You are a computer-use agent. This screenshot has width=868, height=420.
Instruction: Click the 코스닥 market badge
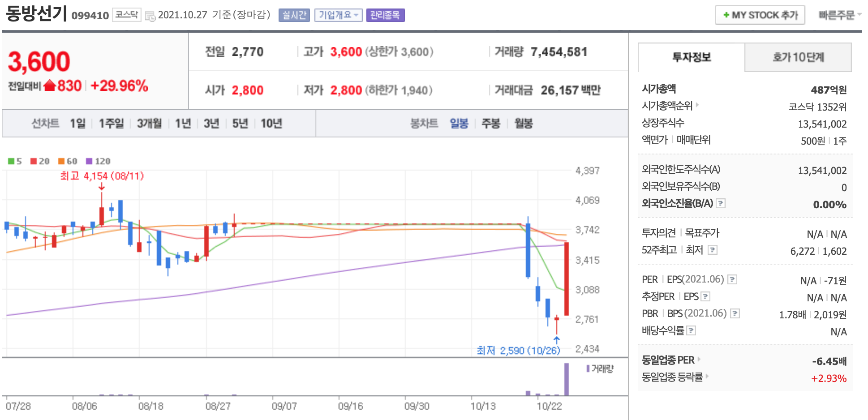126,15
